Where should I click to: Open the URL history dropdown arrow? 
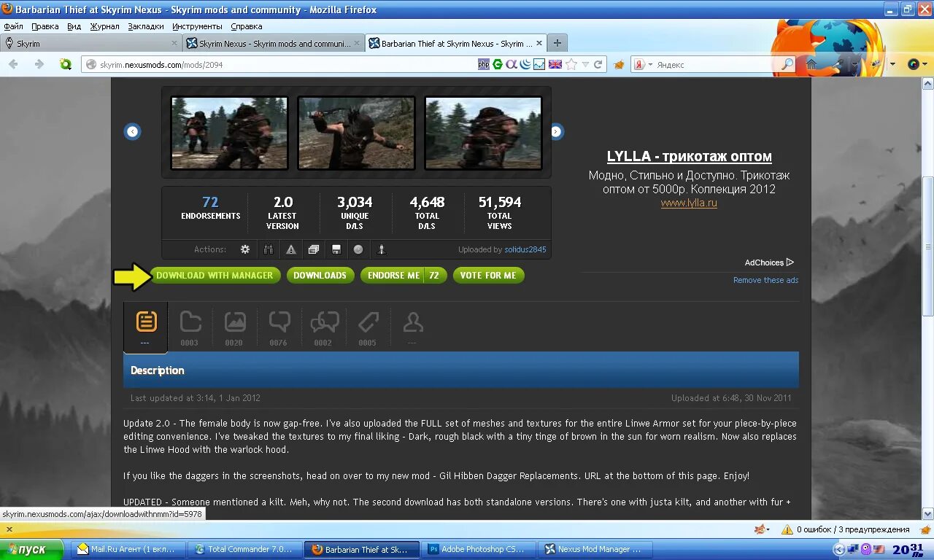coord(585,64)
